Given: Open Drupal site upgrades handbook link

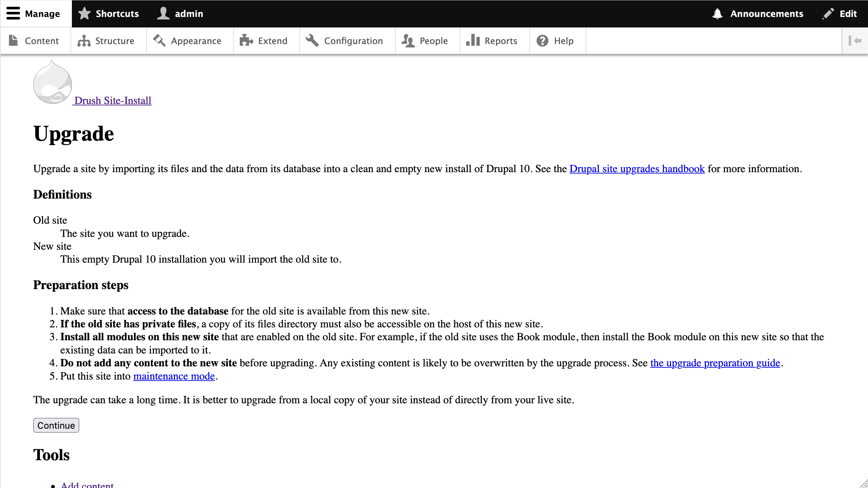Looking at the screenshot, I should click(x=637, y=169).
